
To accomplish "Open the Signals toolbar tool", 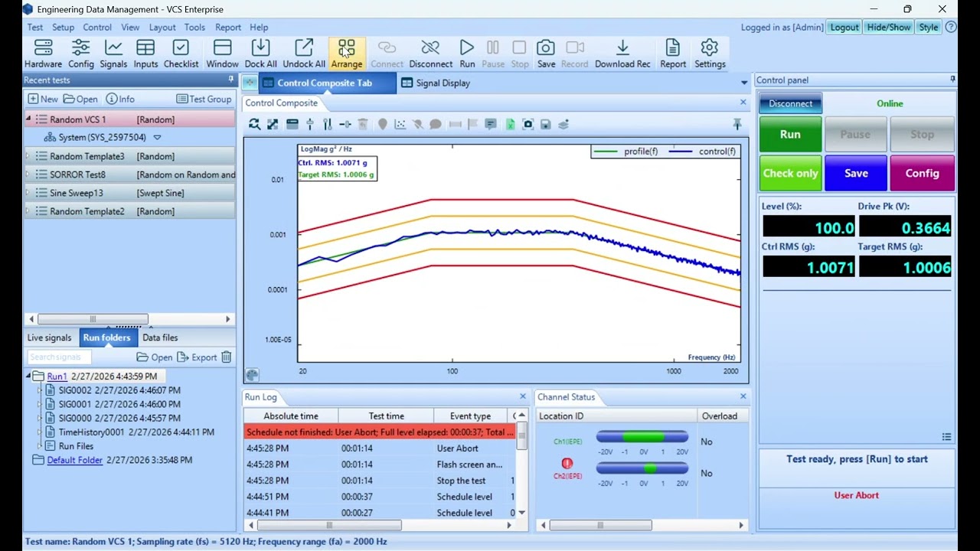I will [113, 54].
